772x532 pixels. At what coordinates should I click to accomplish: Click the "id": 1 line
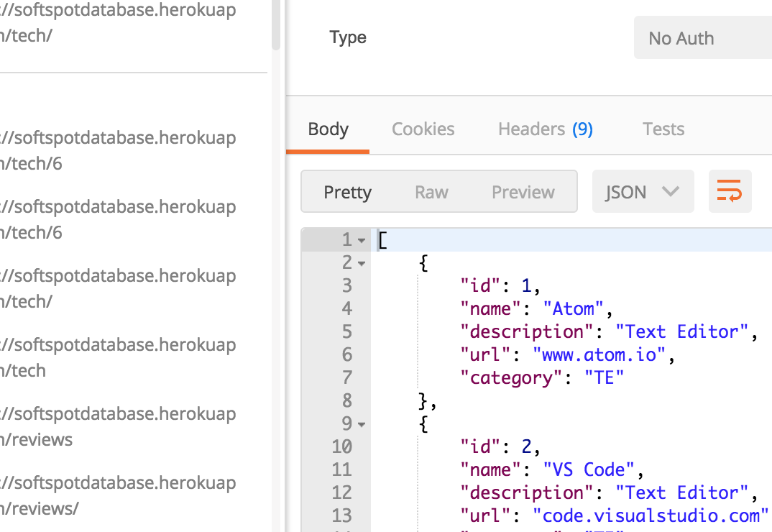(x=500, y=285)
